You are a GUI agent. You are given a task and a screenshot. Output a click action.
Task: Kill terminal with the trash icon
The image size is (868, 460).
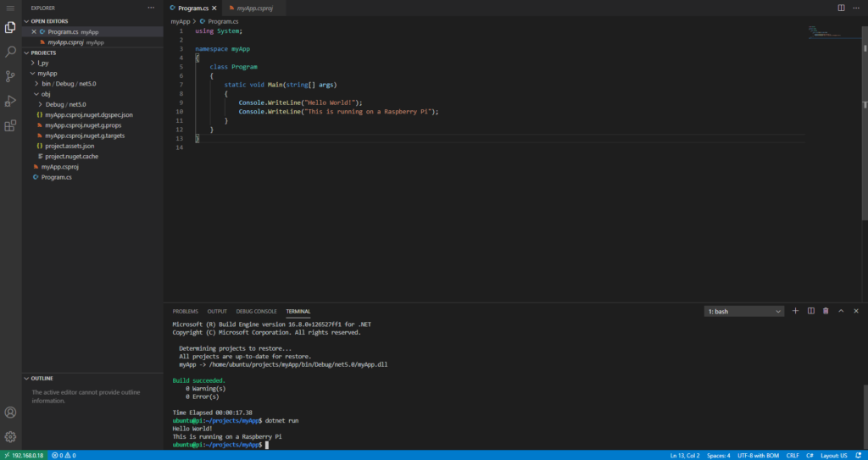(x=826, y=311)
